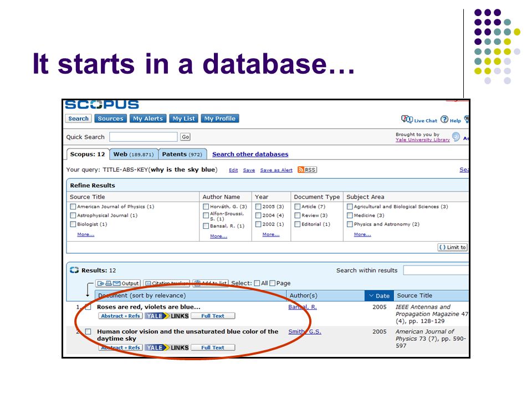Open author link Smith, G.S.
This screenshot has width=532, height=399.
coord(305,331)
